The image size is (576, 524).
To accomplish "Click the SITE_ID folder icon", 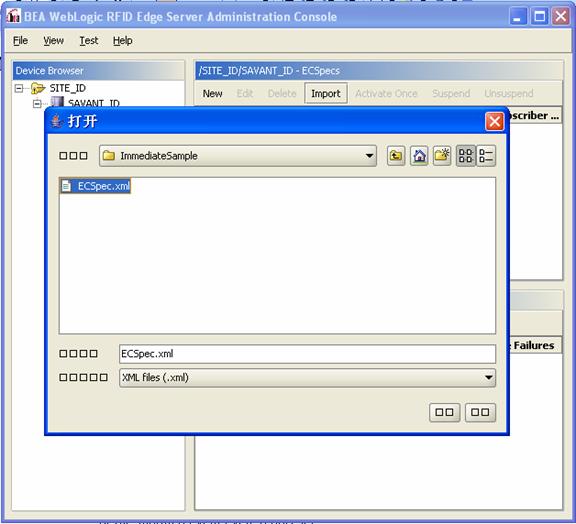I will pyautogui.click(x=38, y=88).
